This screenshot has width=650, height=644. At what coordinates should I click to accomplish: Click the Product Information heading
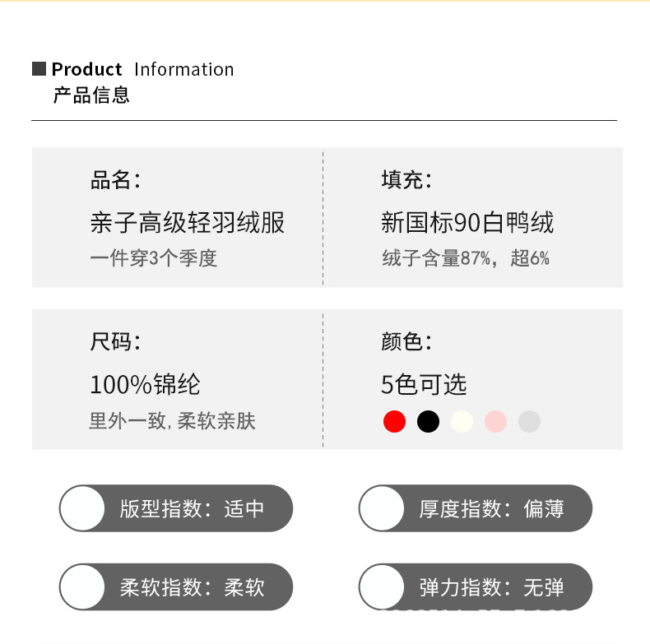pos(142,69)
